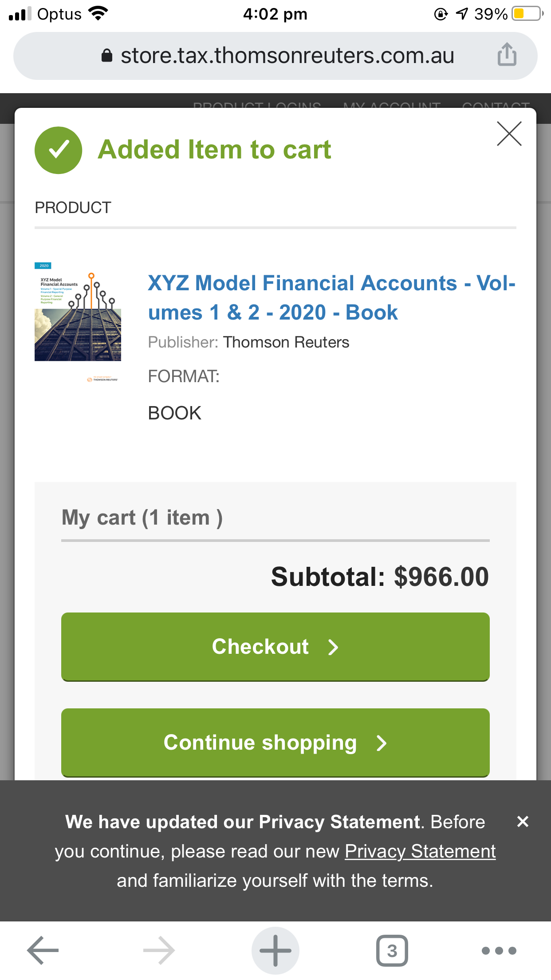551x980 pixels.
Task: Tap the My cart (1 item) heading
Action: click(142, 518)
